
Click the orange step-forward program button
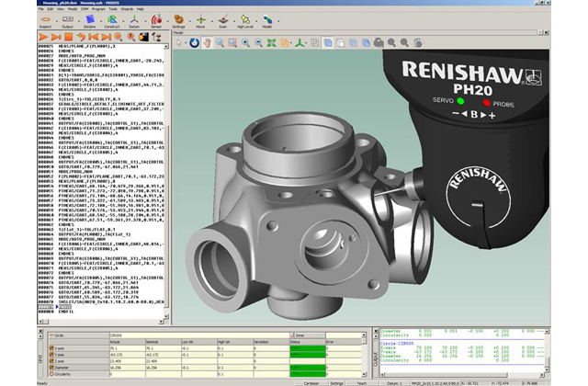point(56,37)
